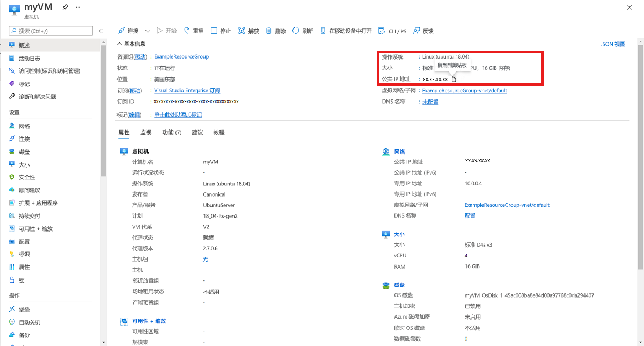The image size is (644, 346).
Task: Click 移动 next to 资源组
Action: (x=140, y=57)
